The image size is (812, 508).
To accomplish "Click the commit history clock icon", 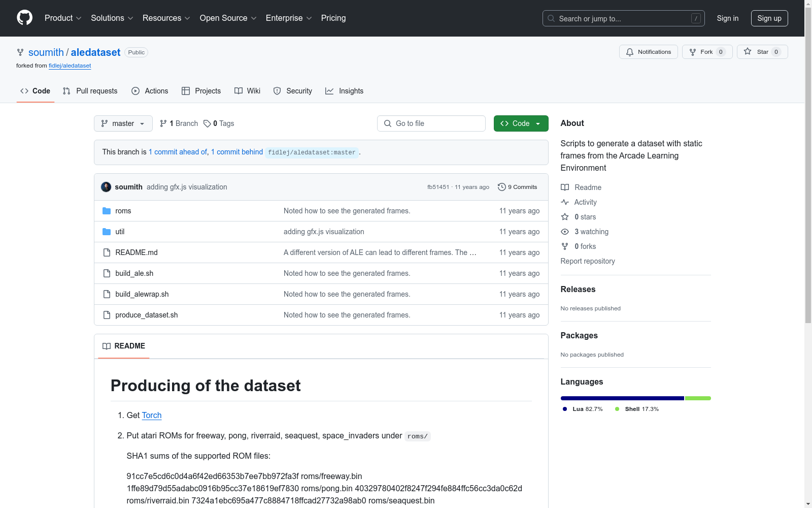I will point(502,187).
